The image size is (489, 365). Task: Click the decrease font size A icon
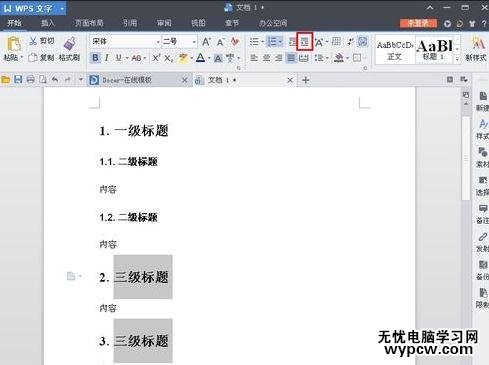point(220,42)
